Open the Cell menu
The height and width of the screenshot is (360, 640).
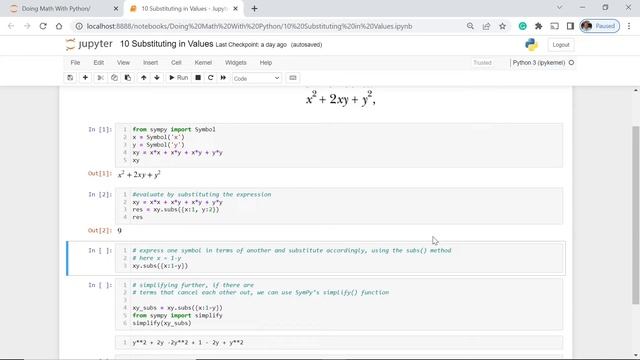point(176,62)
